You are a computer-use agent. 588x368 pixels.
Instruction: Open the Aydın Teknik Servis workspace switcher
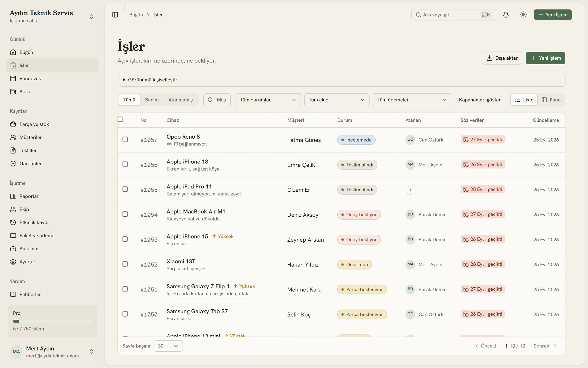(52, 16)
